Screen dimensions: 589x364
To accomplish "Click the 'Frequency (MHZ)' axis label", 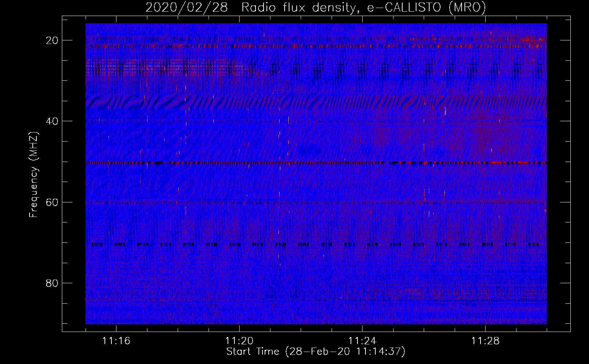I will [x=33, y=175].
